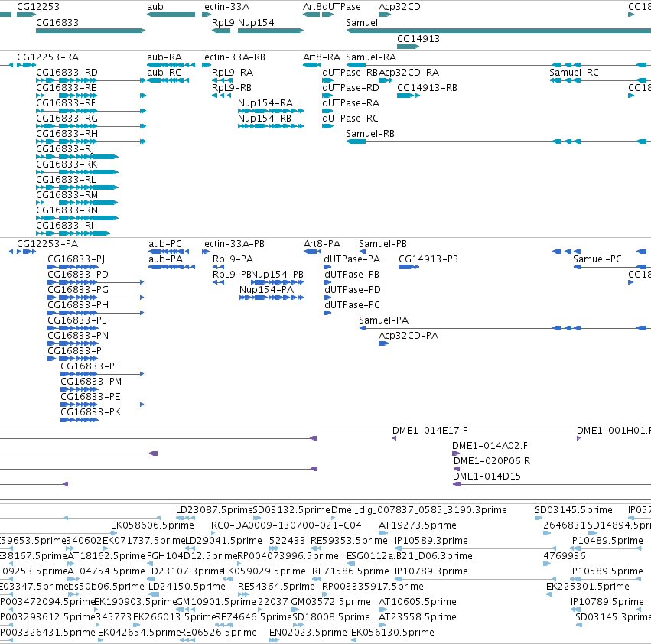The image size is (651, 644).
Task: Click the CG16833-RE transcript label
Action: click(67, 88)
